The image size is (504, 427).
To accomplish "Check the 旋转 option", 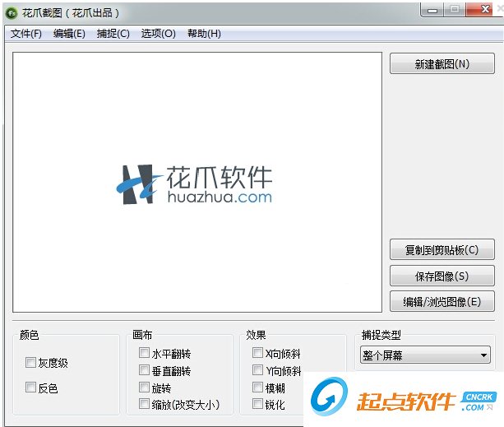I will click(x=144, y=388).
